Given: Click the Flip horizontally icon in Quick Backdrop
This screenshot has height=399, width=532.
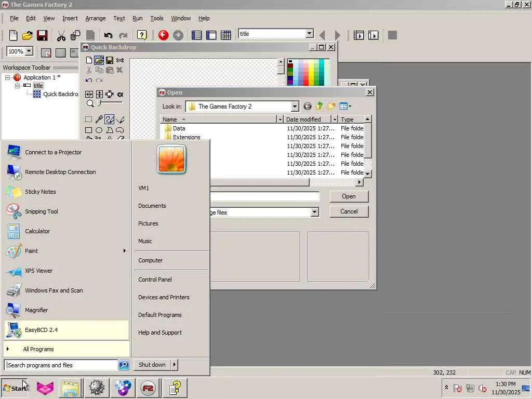Looking at the screenshot, I should tap(89, 94).
